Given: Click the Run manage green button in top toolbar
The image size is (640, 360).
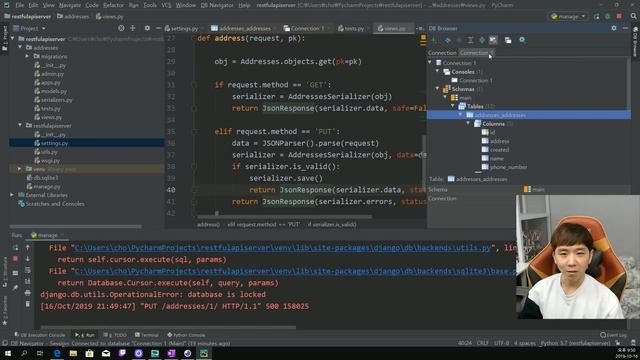Looking at the screenshot, I should 596,16.
